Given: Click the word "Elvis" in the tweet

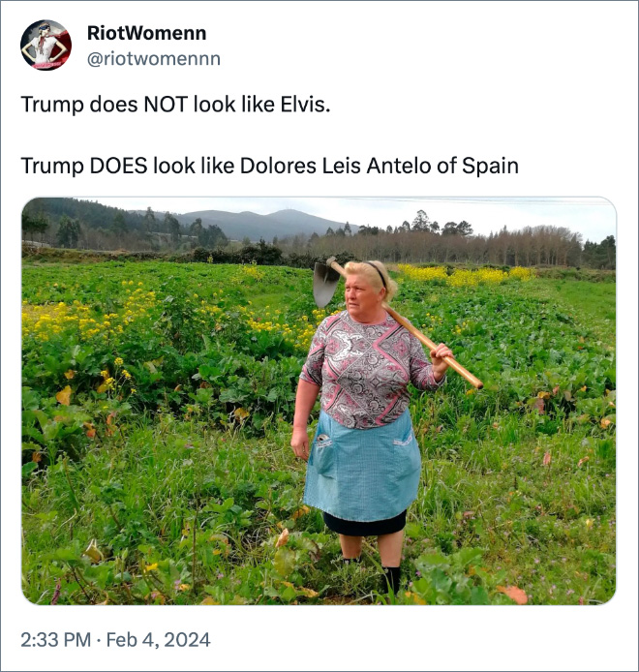Looking at the screenshot, I should [x=302, y=104].
